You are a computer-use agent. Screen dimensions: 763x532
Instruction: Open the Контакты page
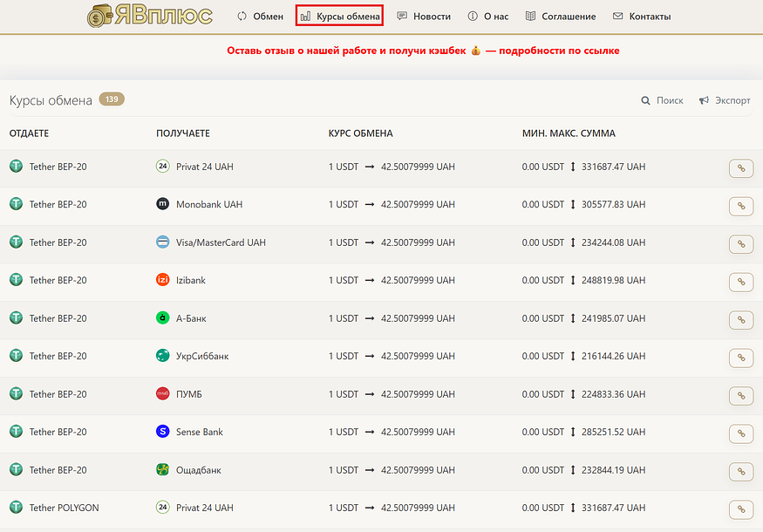click(x=642, y=17)
